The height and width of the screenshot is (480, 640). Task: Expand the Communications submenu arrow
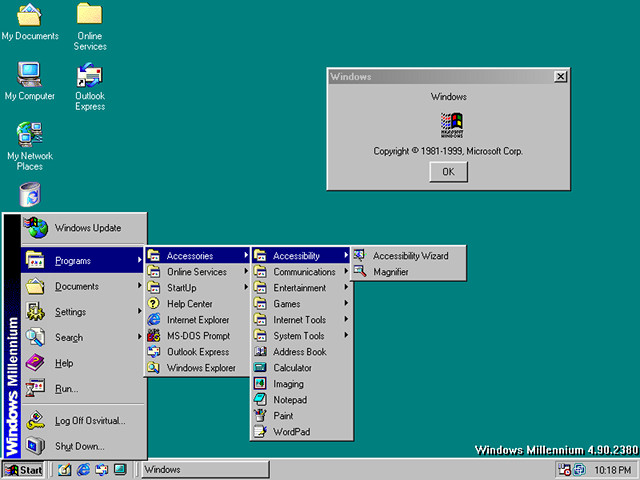pyautogui.click(x=346, y=271)
